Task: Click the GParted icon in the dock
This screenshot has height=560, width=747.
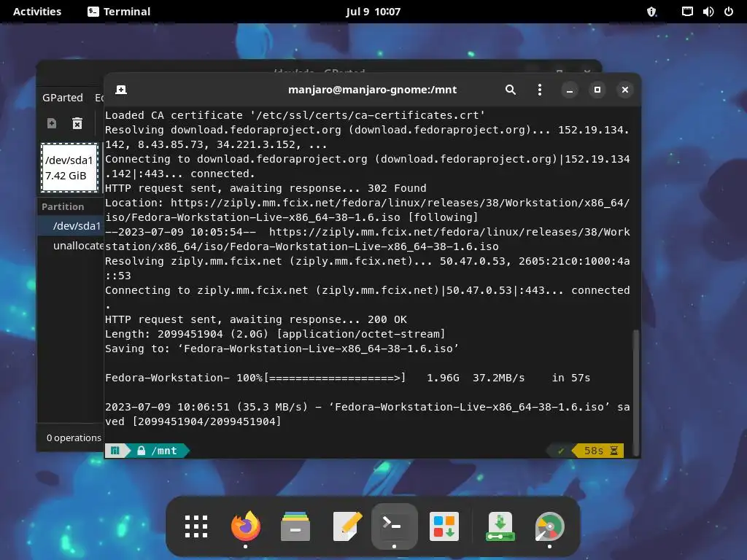Action: coord(549,526)
